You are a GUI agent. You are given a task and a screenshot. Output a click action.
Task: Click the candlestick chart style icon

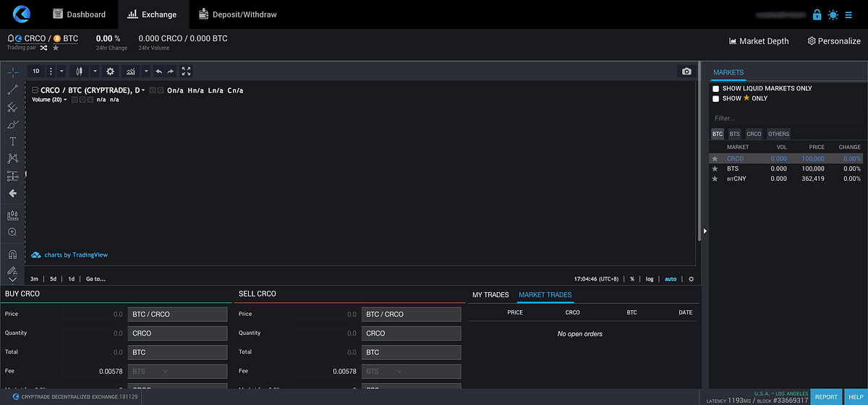click(x=79, y=72)
